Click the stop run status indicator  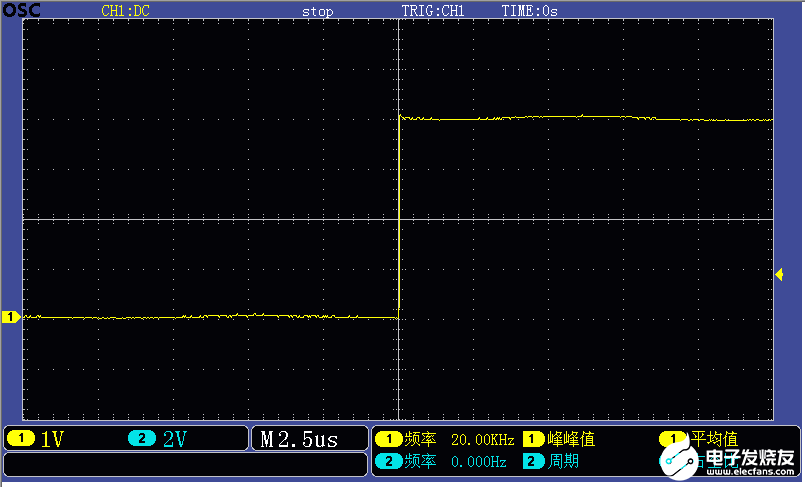pos(317,11)
